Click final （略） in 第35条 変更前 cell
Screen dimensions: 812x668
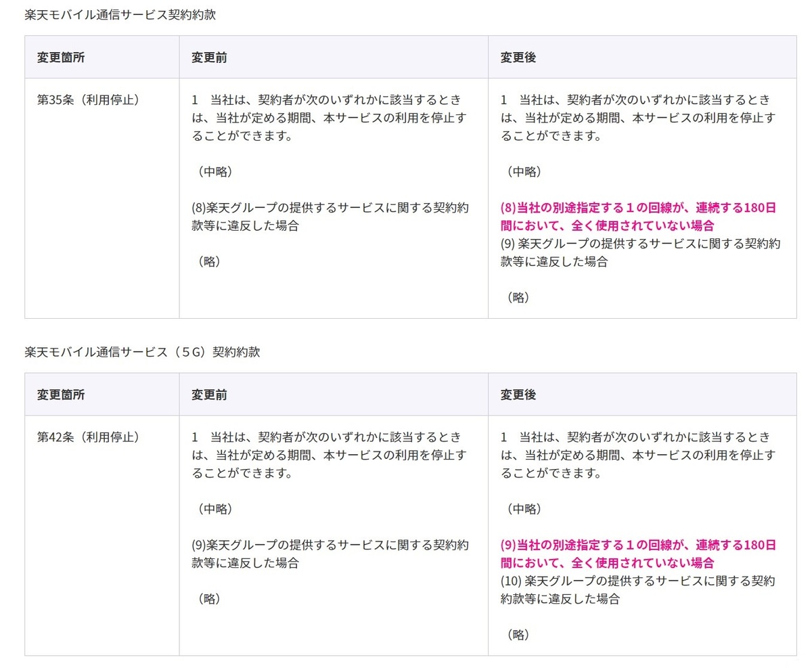(209, 261)
